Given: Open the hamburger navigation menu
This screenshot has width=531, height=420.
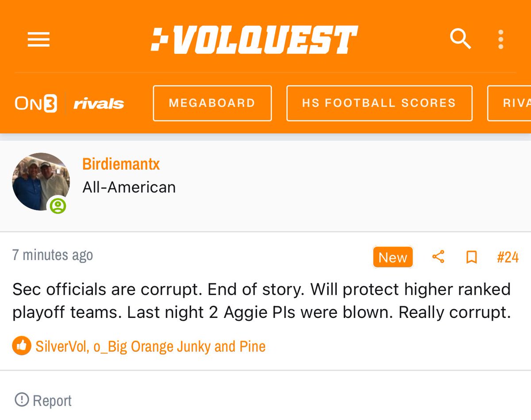Looking at the screenshot, I should 38,40.
